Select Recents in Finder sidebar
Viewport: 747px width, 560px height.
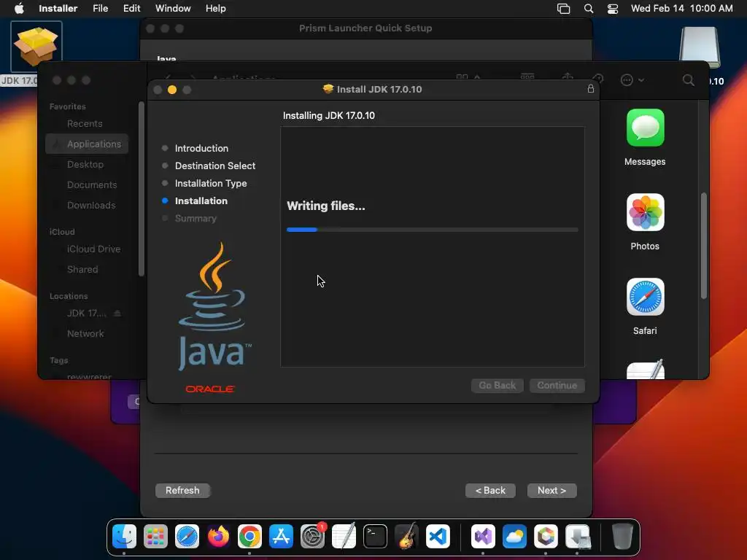(x=85, y=124)
